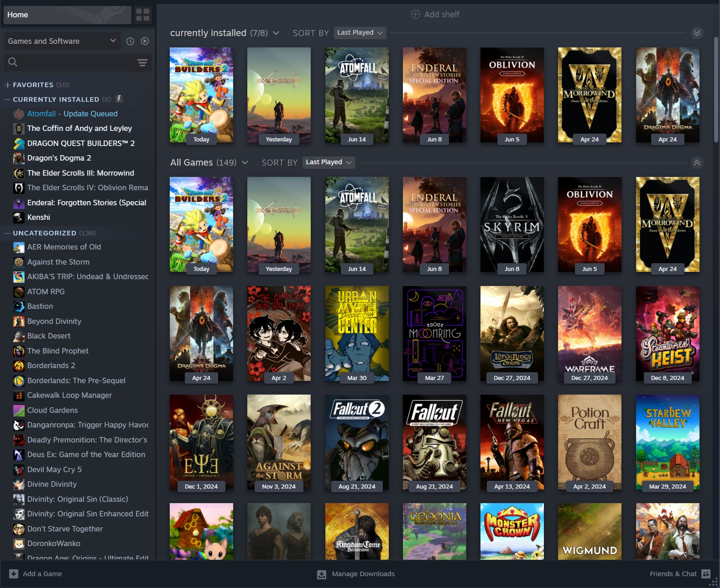Click the Borderlands: The Pre-Sequel icon
This screenshot has height=588, width=720.
click(x=19, y=380)
